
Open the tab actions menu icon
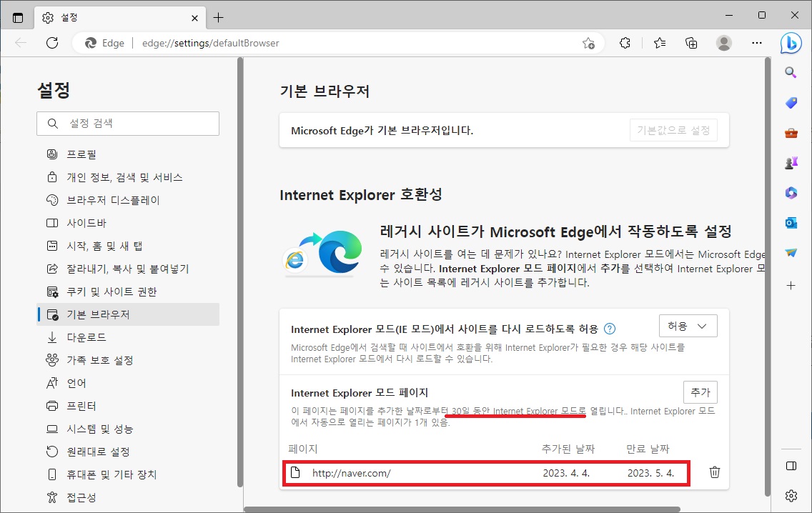click(18, 18)
